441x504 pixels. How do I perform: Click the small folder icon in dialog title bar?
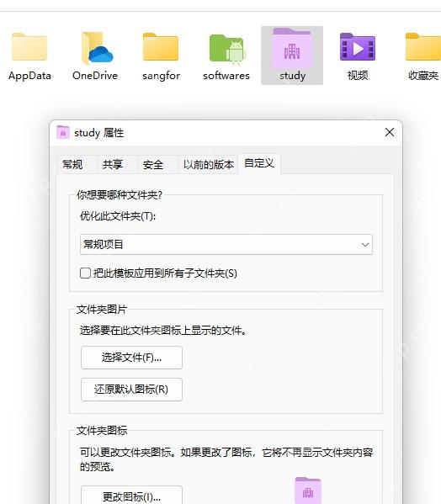tap(63, 132)
